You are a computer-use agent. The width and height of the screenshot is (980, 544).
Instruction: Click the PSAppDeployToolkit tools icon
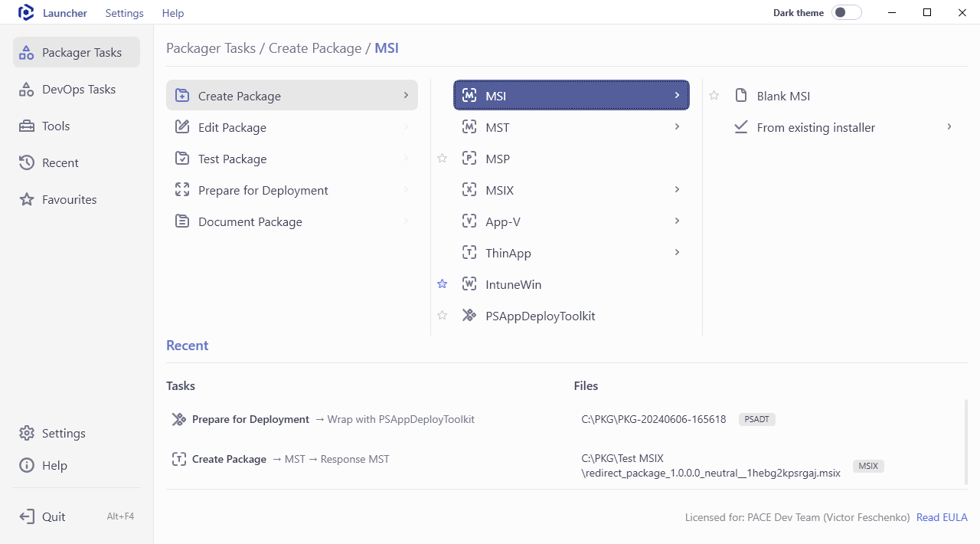(469, 316)
